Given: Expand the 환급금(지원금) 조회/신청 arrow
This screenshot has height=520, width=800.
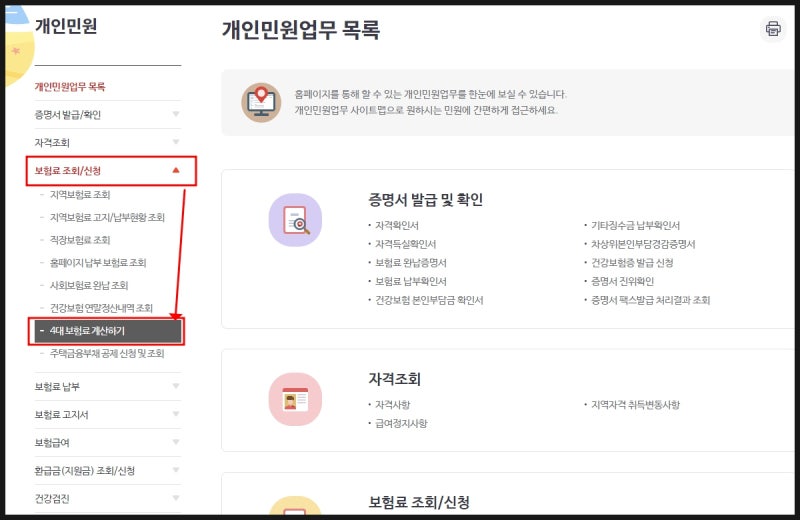Looking at the screenshot, I should click(176, 470).
